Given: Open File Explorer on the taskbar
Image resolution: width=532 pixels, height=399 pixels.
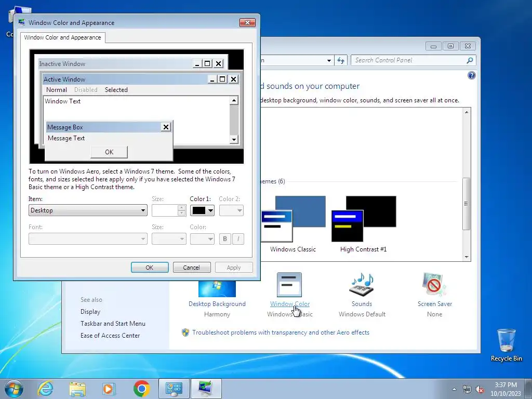Looking at the screenshot, I should (77, 389).
